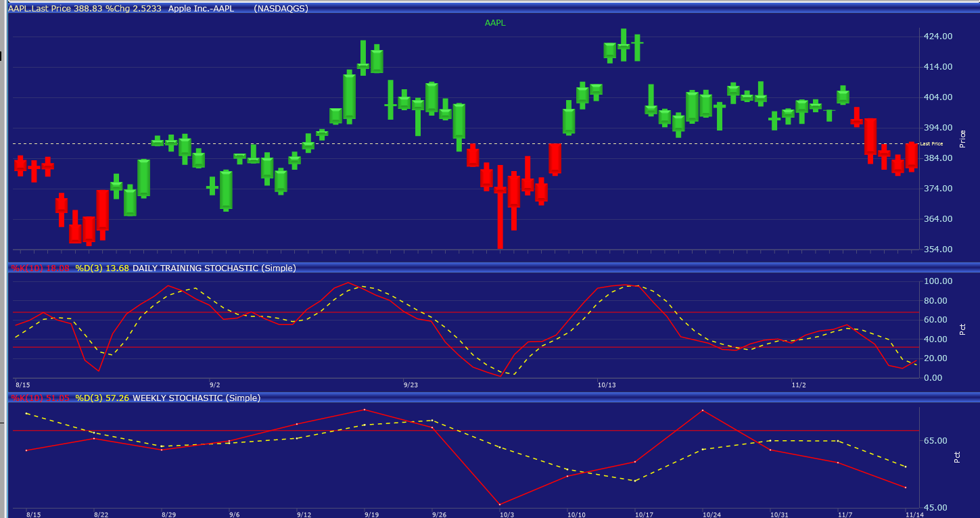Screen dimensions: 980x518
Task: Click the 100.00 daily stochastic axis label
Action: pos(938,281)
